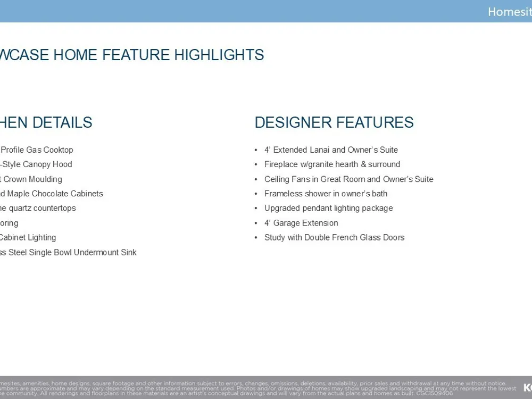This screenshot has width=532, height=399.
Task: Click the Crown Moulding bullet text
Action: (31, 179)
